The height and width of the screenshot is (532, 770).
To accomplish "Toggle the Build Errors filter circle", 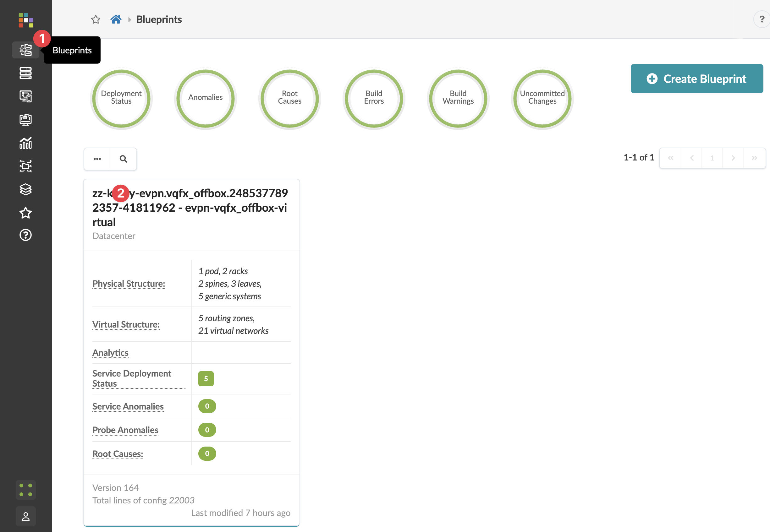I will [x=374, y=98].
